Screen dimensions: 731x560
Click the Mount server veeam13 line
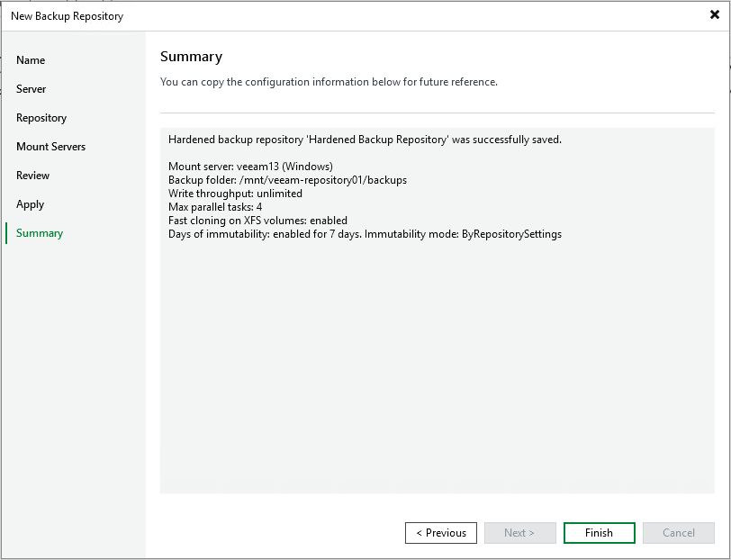tap(250, 167)
